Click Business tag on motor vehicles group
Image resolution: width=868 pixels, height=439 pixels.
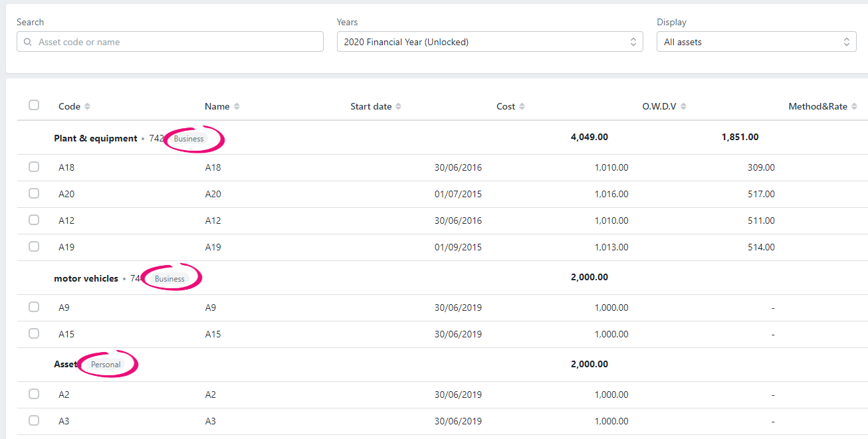pyautogui.click(x=169, y=279)
